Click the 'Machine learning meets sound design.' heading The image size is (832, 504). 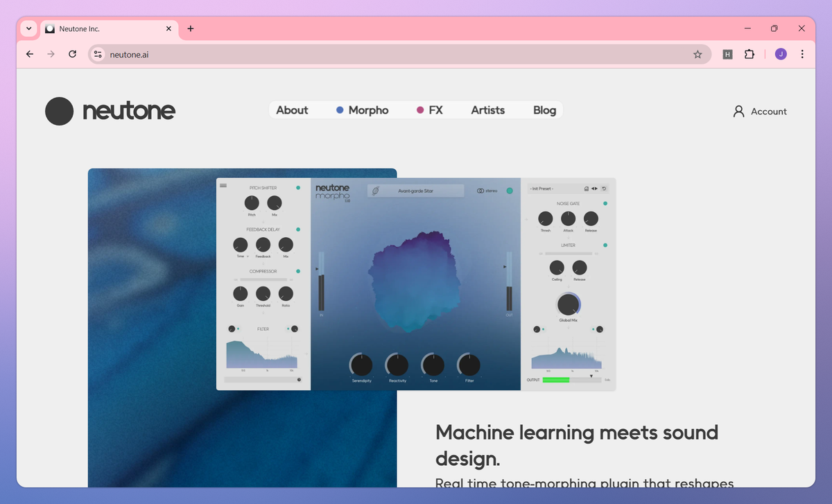click(x=577, y=445)
